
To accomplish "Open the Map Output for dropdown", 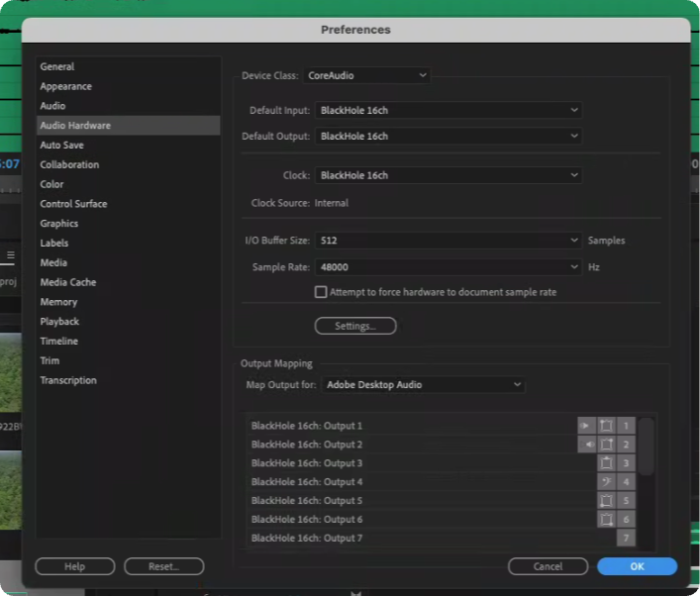I will [423, 384].
